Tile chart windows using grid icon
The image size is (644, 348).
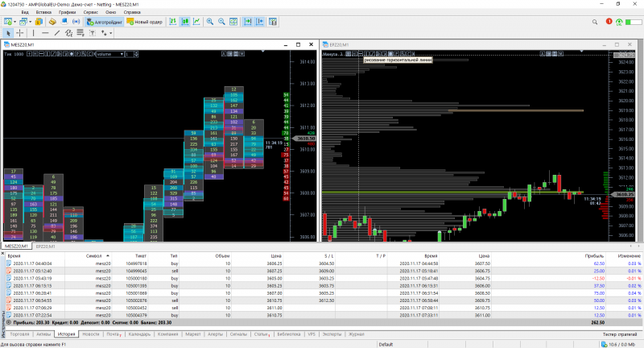coord(233,22)
